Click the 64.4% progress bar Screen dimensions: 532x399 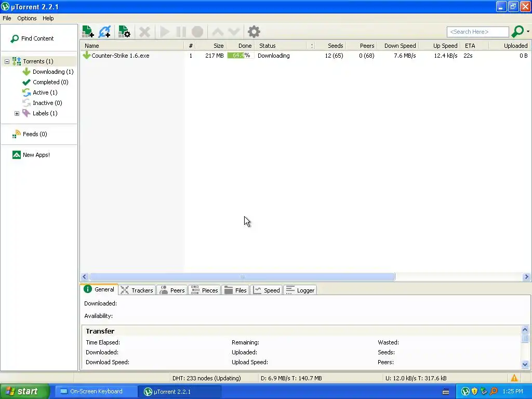[x=241, y=56]
